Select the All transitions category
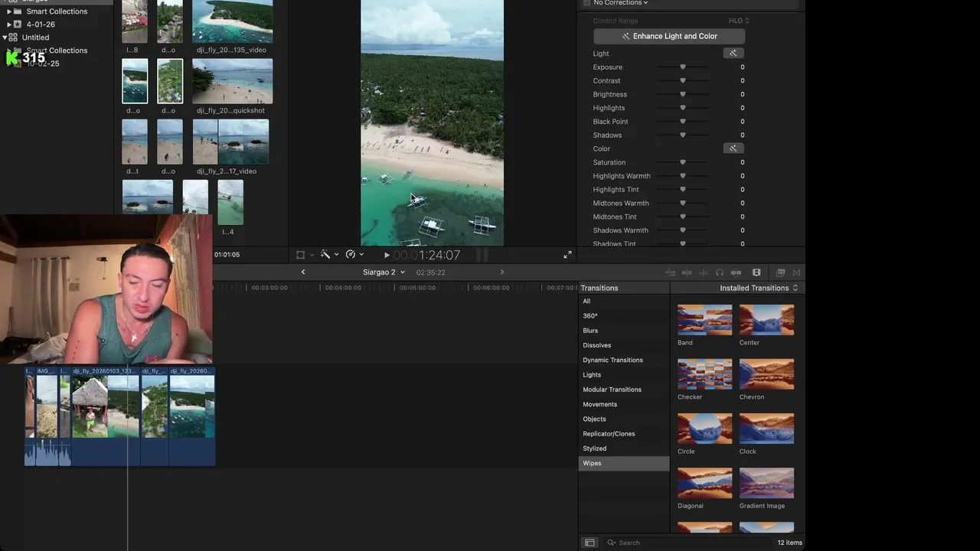 [x=624, y=302]
